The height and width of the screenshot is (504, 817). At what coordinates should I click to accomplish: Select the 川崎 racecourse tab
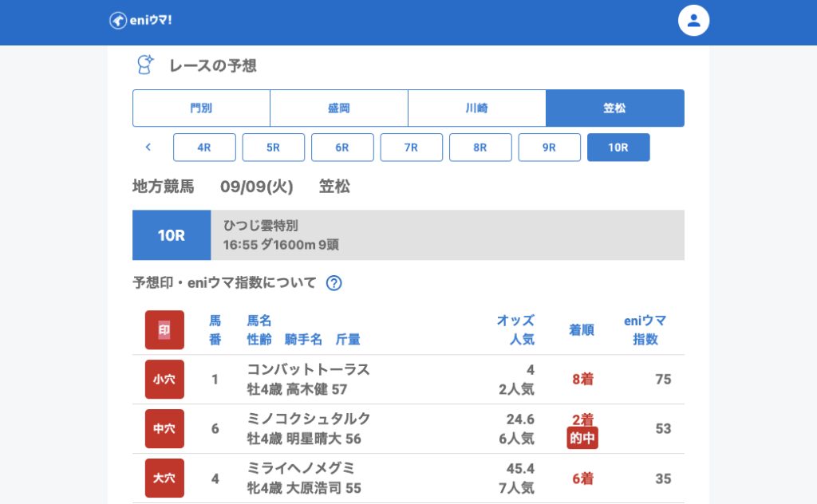pos(477,108)
